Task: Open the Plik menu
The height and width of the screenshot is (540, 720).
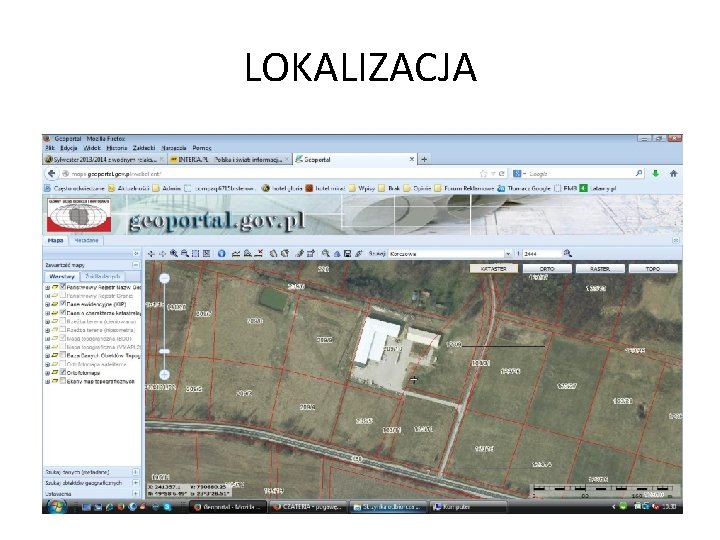Action: [x=50, y=148]
